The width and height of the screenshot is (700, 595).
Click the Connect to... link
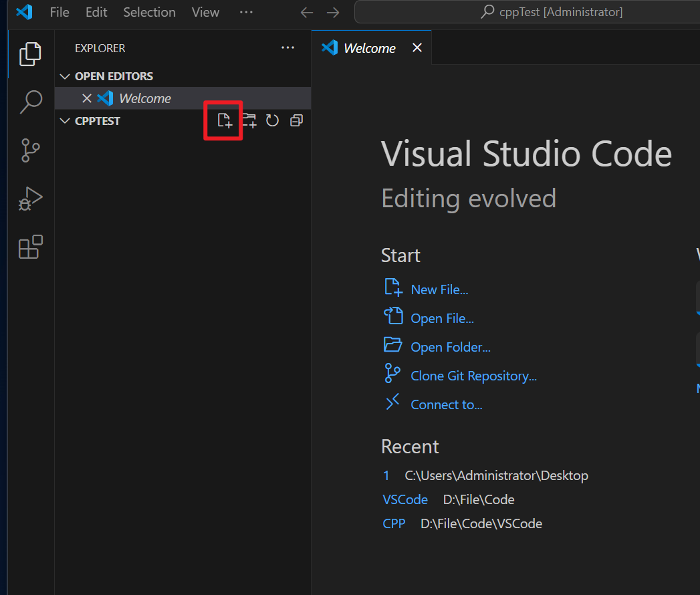click(x=447, y=404)
